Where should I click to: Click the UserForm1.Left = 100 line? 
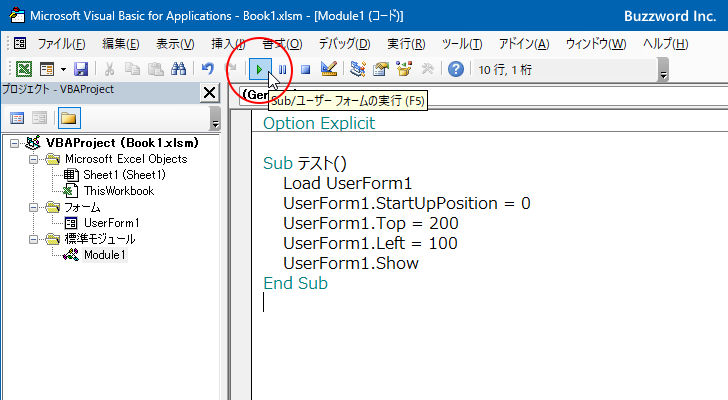pyautogui.click(x=370, y=243)
